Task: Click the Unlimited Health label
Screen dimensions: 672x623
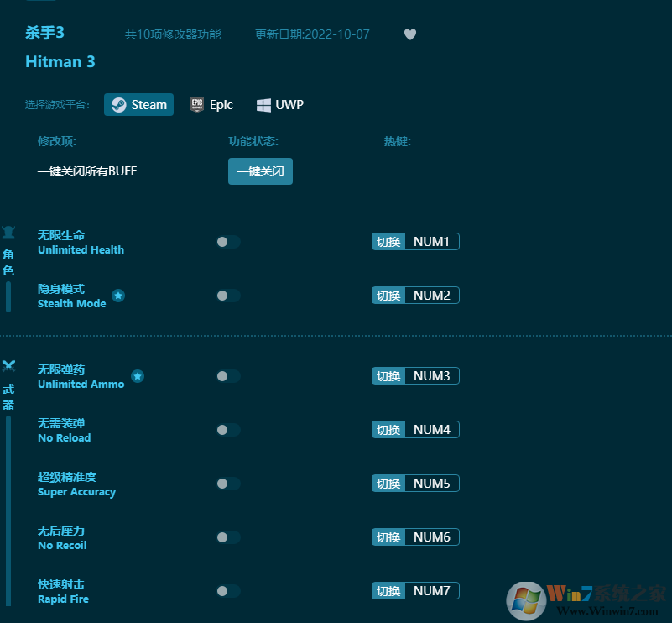Action: click(x=81, y=249)
